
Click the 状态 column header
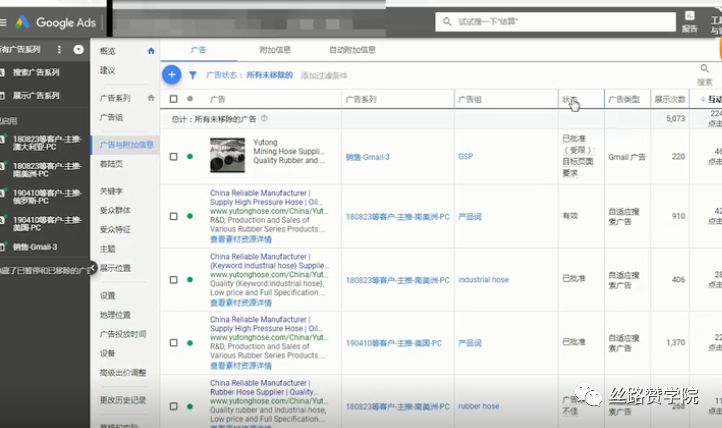pyautogui.click(x=570, y=99)
